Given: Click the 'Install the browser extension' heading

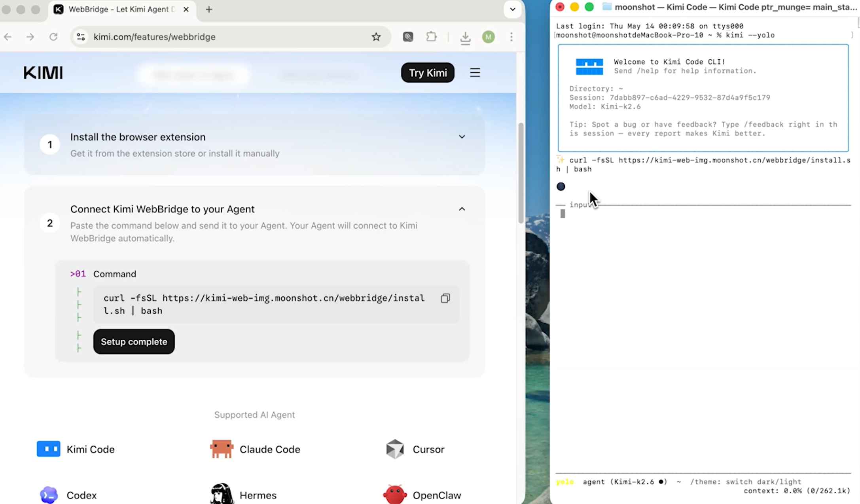Looking at the screenshot, I should [x=138, y=137].
